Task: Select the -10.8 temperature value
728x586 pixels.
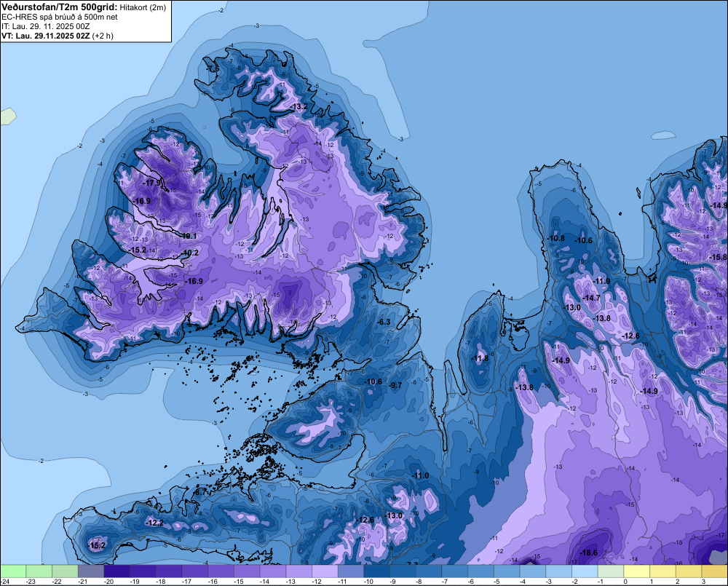Action: pos(555,238)
